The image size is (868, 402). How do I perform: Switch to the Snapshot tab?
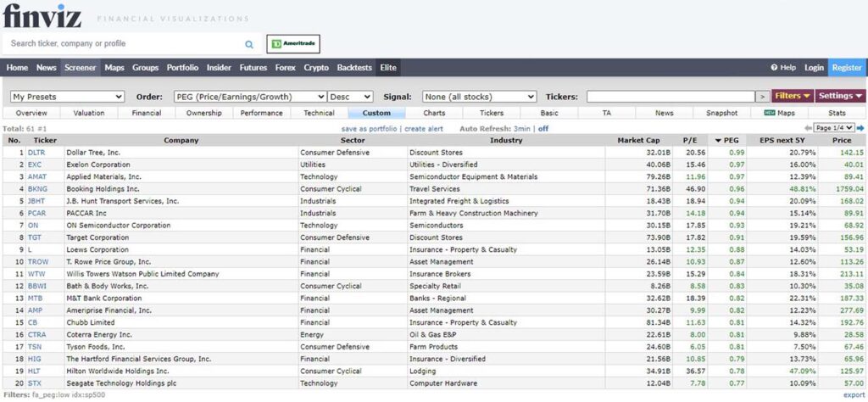(x=722, y=113)
